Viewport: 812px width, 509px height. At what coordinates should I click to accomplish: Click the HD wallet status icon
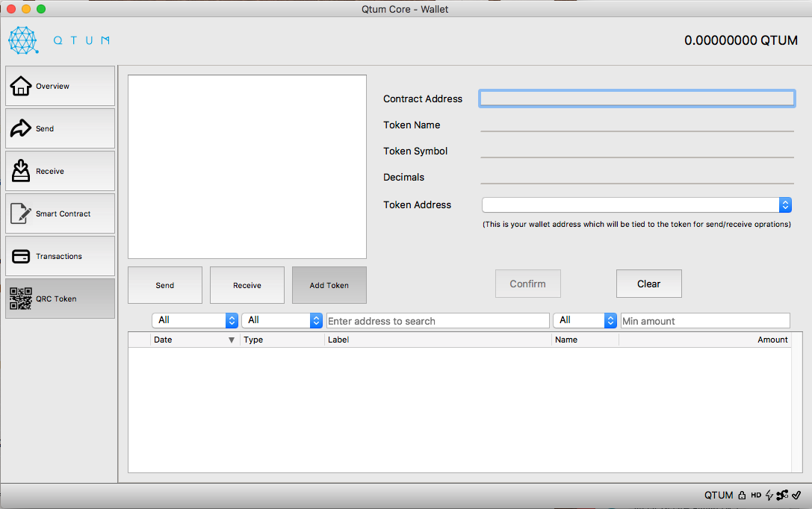coord(756,495)
